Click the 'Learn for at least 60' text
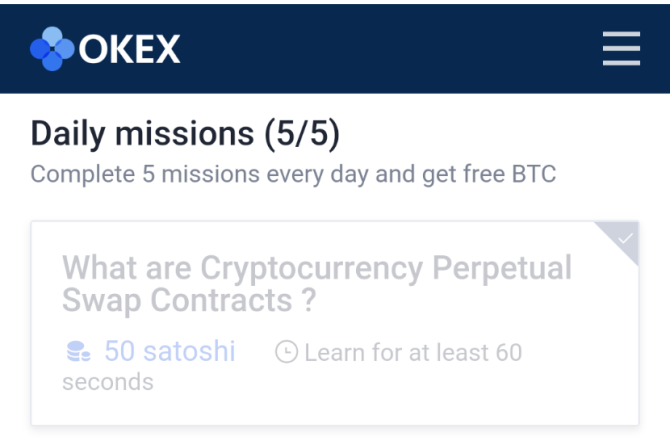This screenshot has height=441, width=670. [x=413, y=352]
